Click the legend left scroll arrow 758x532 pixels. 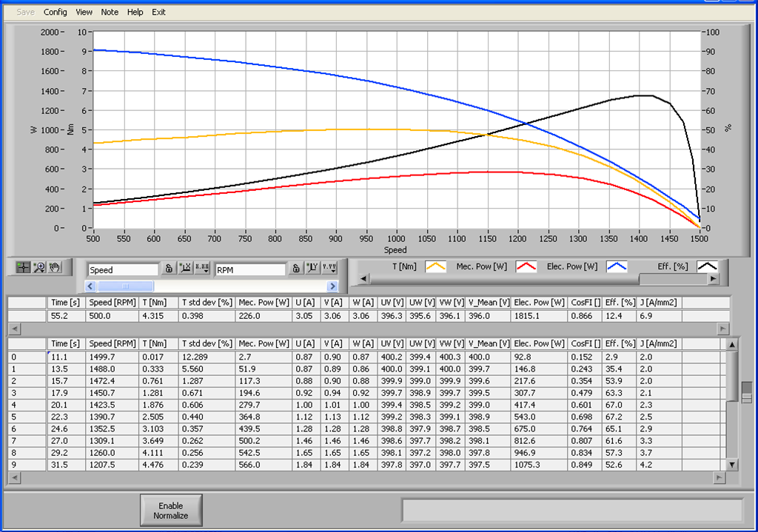coord(363,277)
